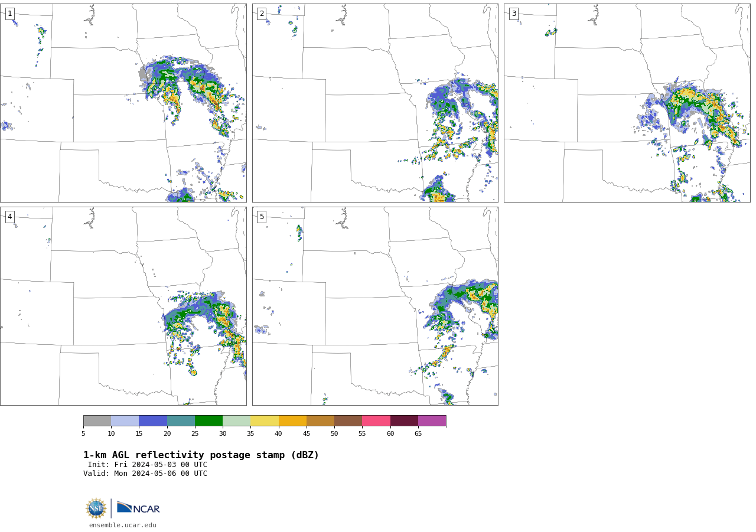This screenshot has width=756, height=532.
Task: Click the colorbar tick label 5
Action: click(83, 434)
